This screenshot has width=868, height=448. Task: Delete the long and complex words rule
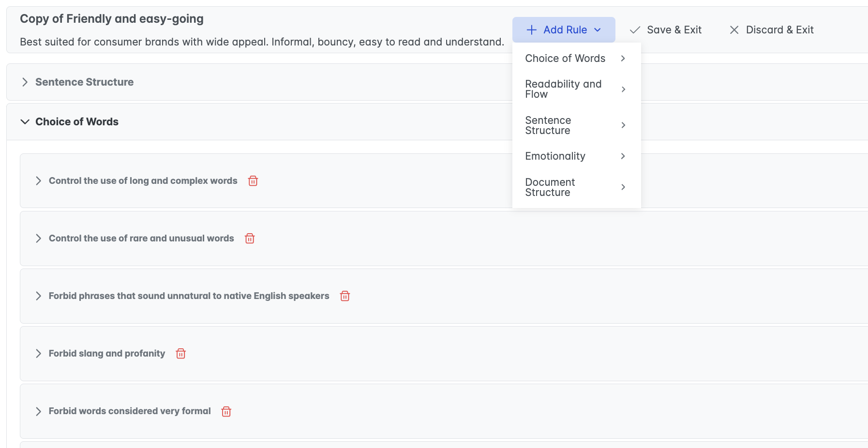(253, 181)
